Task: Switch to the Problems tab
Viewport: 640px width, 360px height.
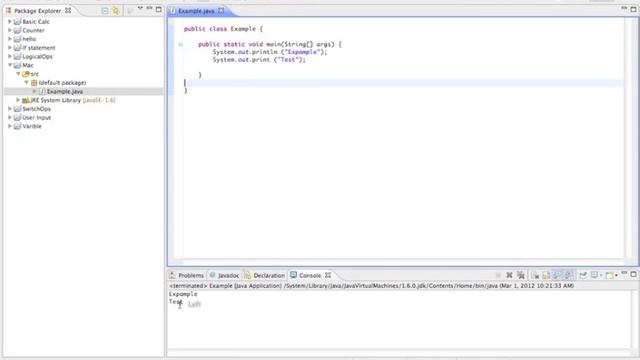Action: [187, 276]
